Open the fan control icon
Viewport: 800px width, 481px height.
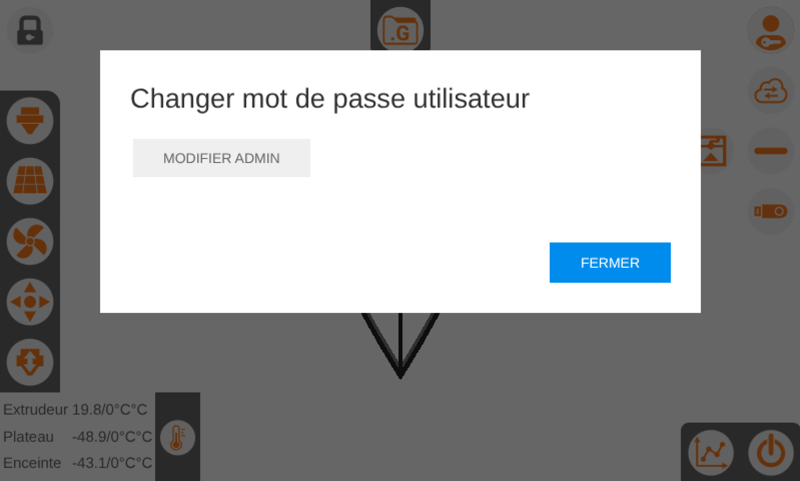30,241
